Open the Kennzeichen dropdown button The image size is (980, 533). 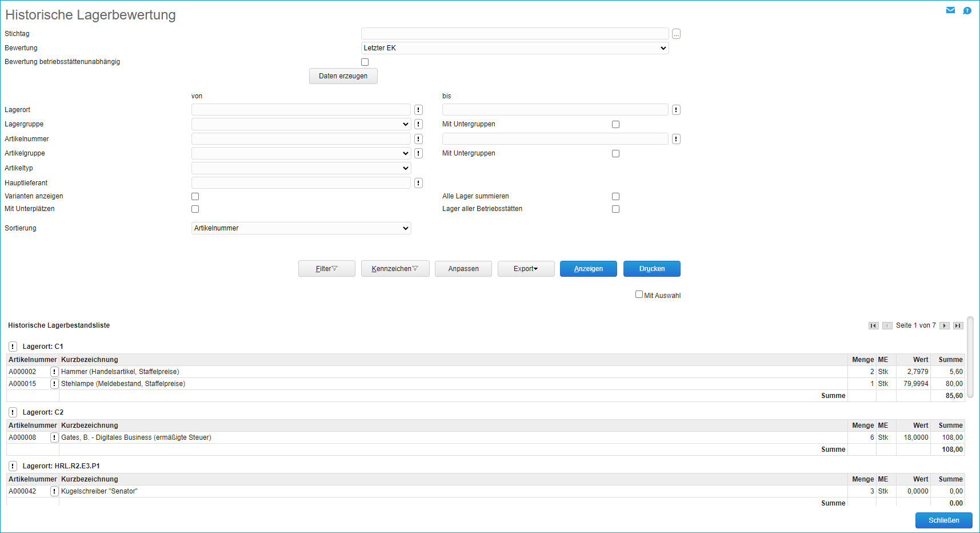pos(395,269)
